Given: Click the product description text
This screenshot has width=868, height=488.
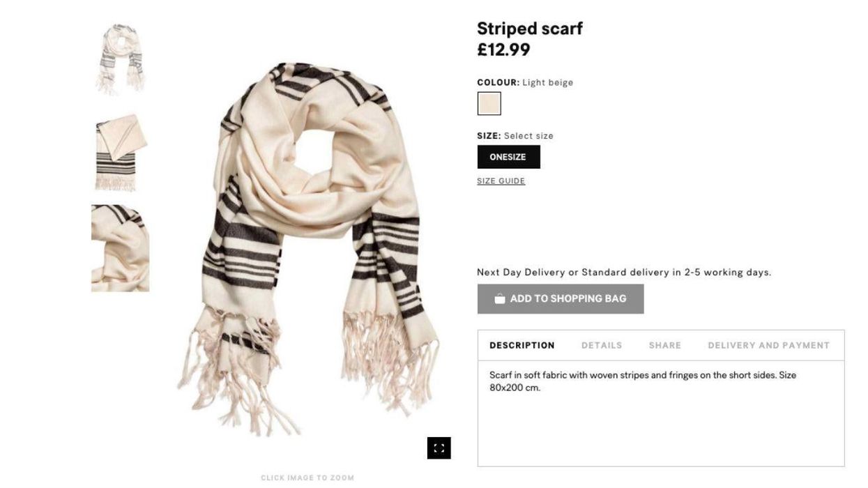Looking at the screenshot, I should pos(643,381).
